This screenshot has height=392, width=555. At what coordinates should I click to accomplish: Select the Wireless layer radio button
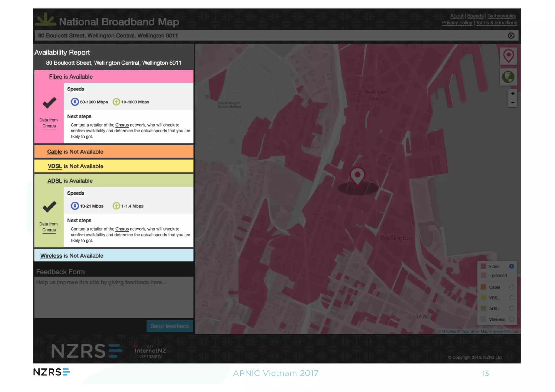coord(511,319)
